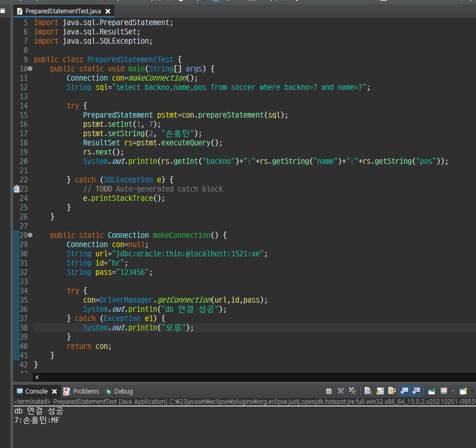Click the Display Selected Console monitor icon
Image resolution: width=476 pixels, height=448 pixels.
[x=444, y=391]
